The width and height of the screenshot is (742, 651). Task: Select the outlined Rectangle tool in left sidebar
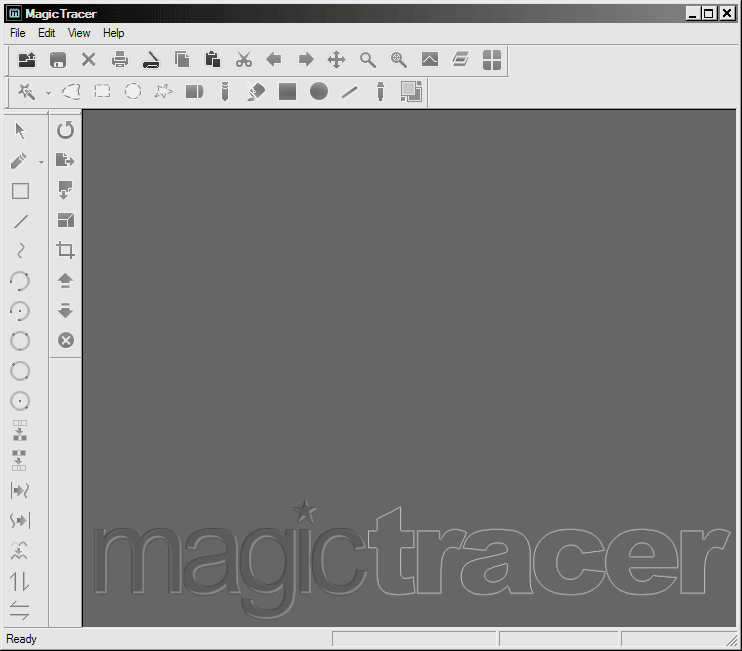pos(20,191)
